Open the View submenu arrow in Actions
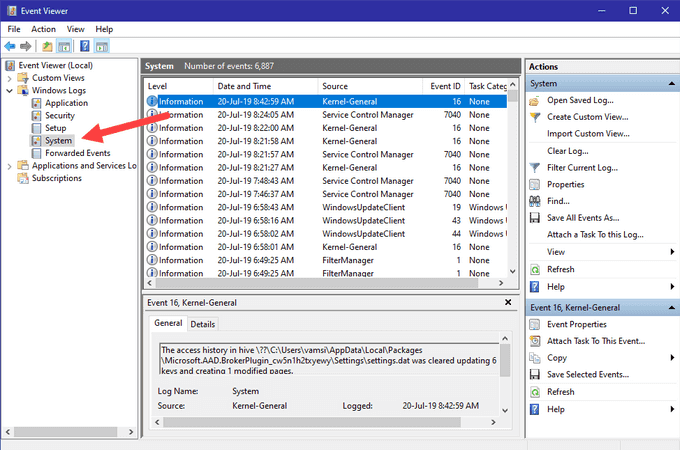680x450 pixels. [x=671, y=252]
